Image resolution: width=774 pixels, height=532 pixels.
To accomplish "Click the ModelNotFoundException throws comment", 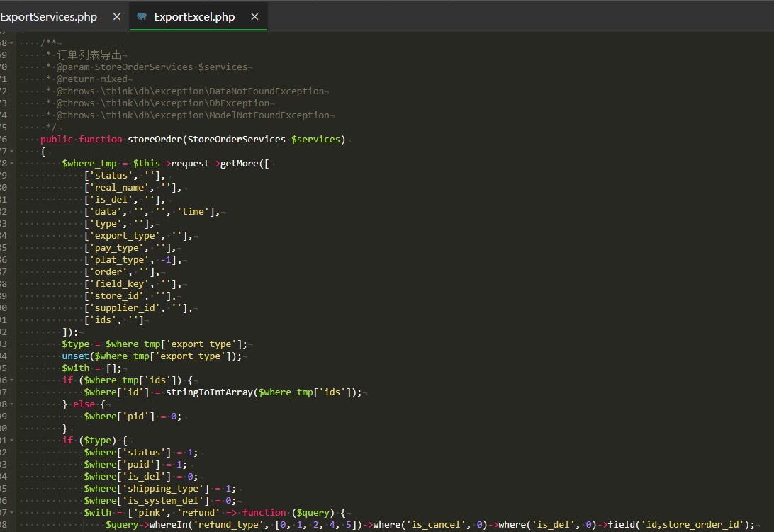I will (x=193, y=115).
